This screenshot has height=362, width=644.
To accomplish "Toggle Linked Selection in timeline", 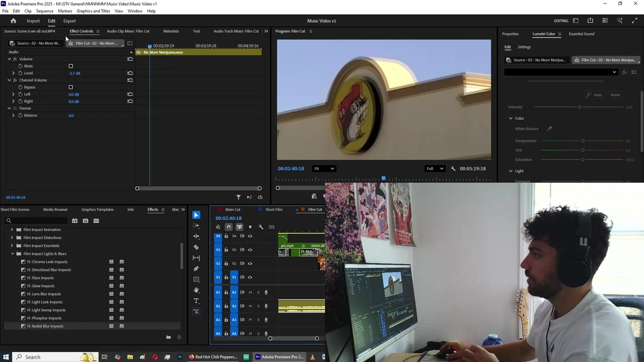I will [x=239, y=227].
